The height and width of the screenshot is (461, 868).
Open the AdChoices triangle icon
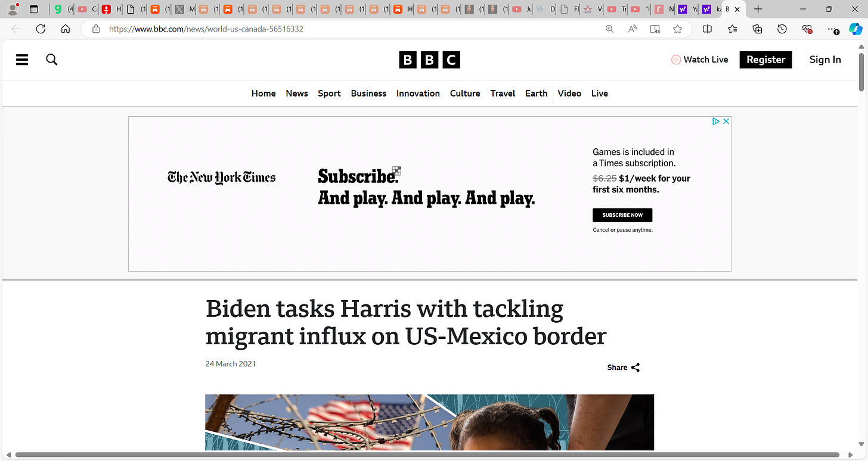(717, 121)
